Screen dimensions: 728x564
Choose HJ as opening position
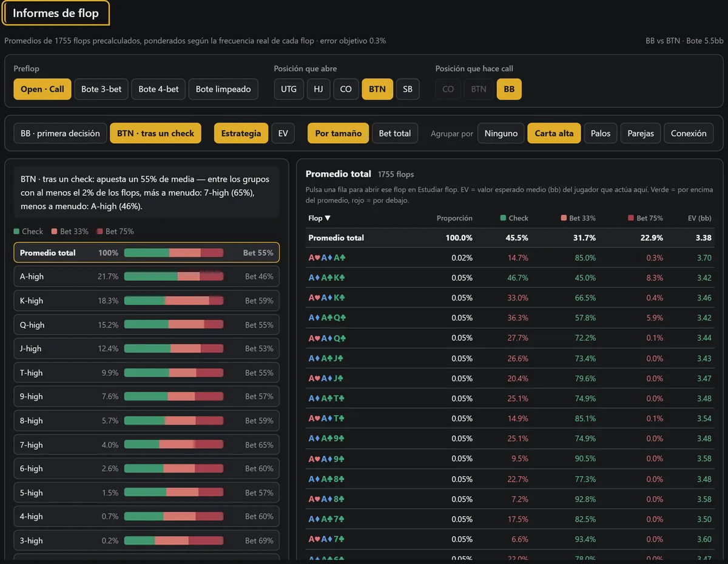tap(318, 89)
